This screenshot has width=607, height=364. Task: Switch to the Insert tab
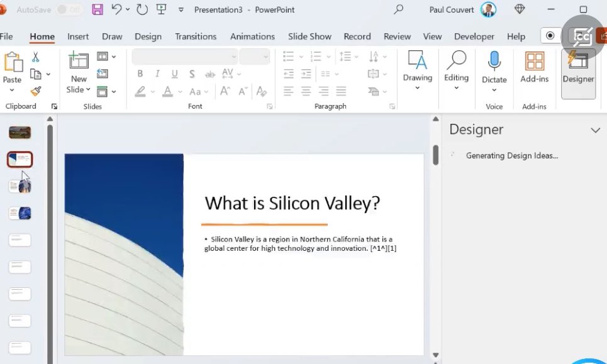(x=78, y=36)
